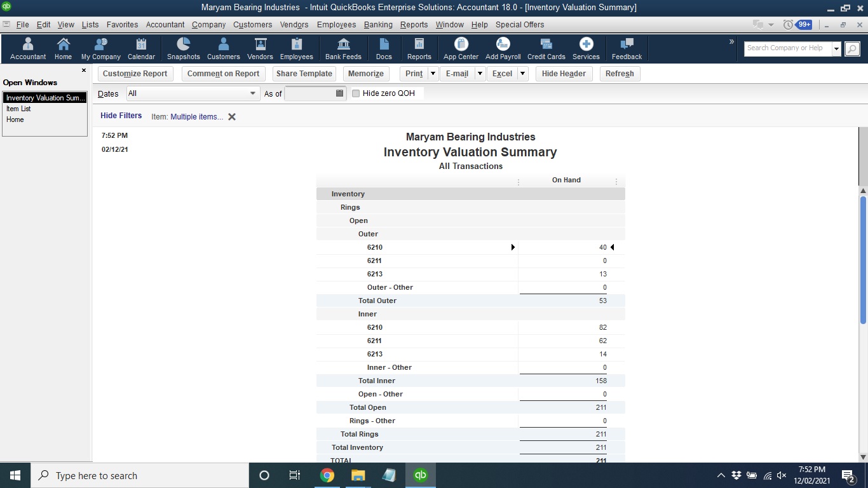Open Bank Feeds from the icon bar
This screenshot has height=488, width=868.
tap(343, 48)
